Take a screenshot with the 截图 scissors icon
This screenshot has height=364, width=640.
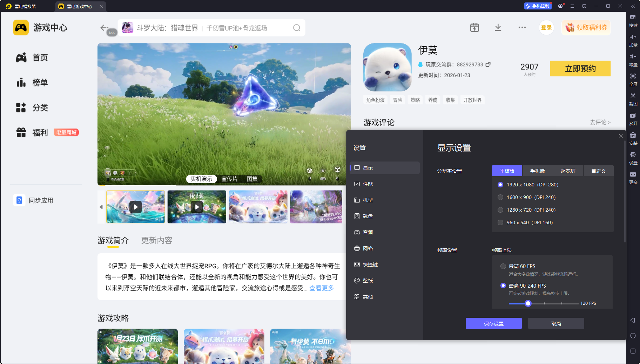click(x=633, y=99)
